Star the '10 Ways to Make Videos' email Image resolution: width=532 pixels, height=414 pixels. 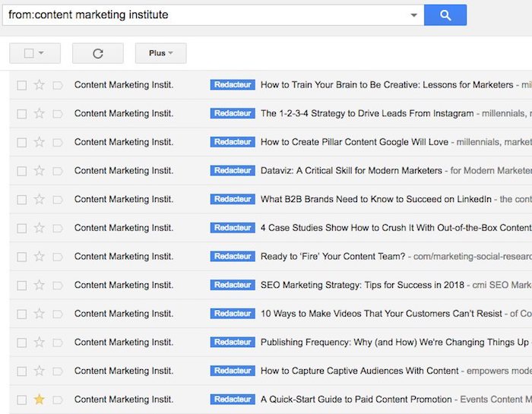coord(40,314)
